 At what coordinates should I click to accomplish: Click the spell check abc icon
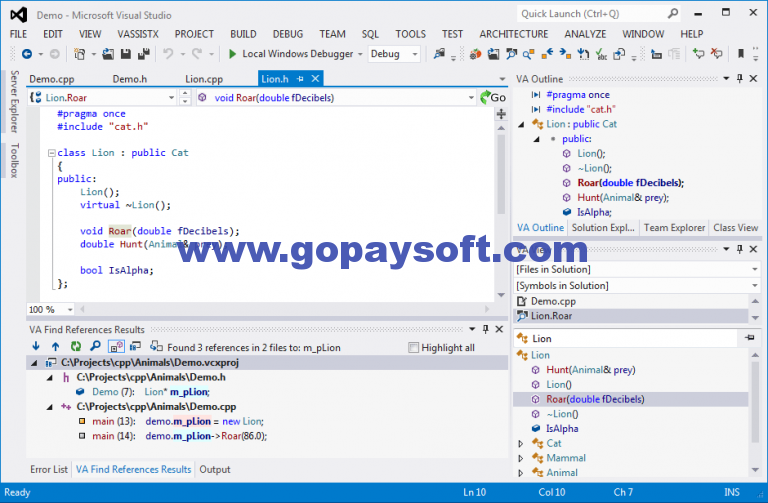tap(601, 54)
